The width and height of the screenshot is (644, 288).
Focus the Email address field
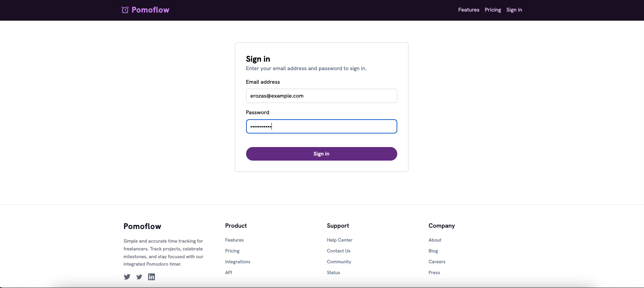321,96
